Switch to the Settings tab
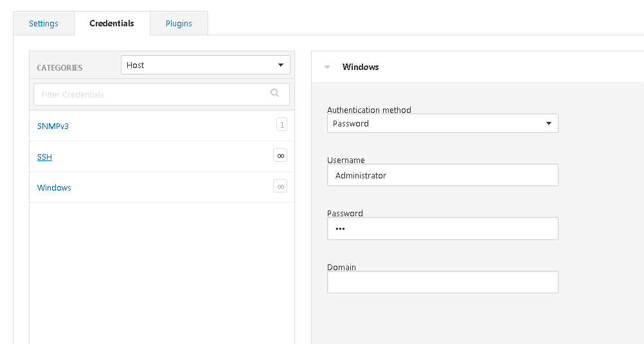Image resolution: width=644 pixels, height=344 pixels. 44,24
